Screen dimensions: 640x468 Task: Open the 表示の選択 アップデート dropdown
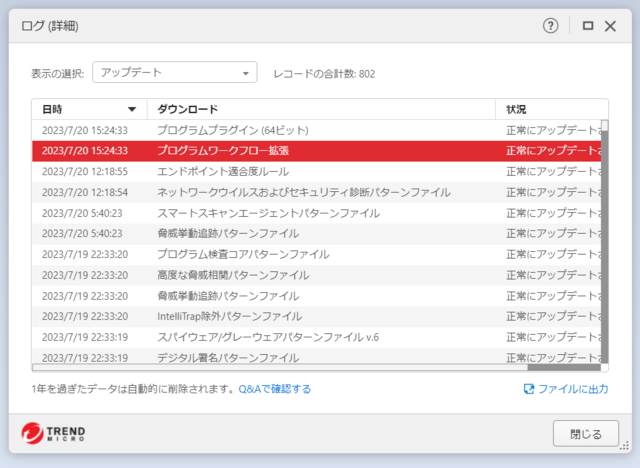tap(175, 72)
